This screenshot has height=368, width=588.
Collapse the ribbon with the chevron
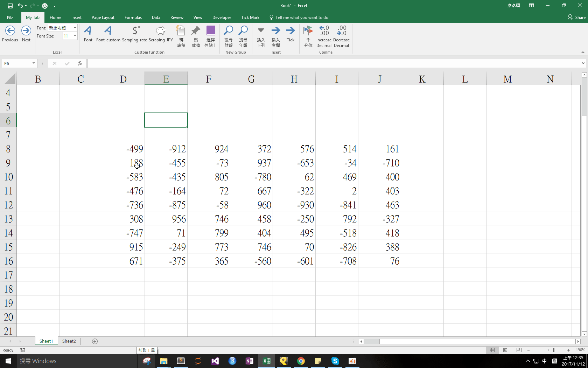tap(583, 52)
